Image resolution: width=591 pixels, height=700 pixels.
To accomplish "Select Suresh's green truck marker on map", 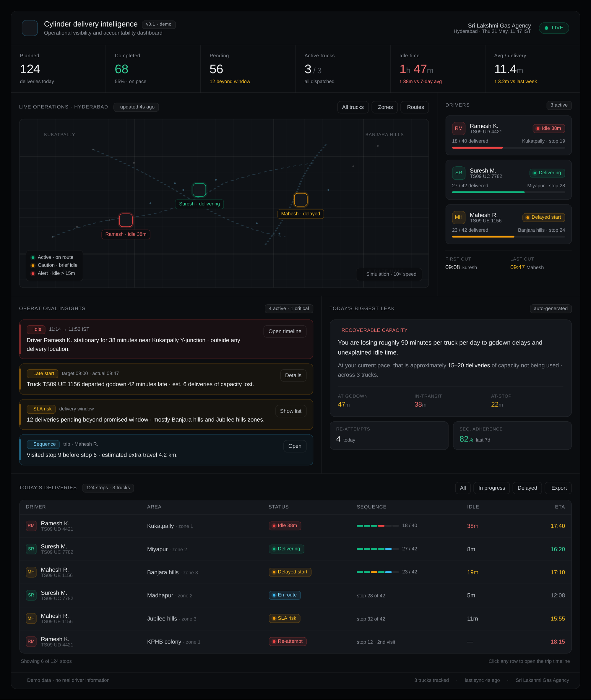I will tap(199, 190).
